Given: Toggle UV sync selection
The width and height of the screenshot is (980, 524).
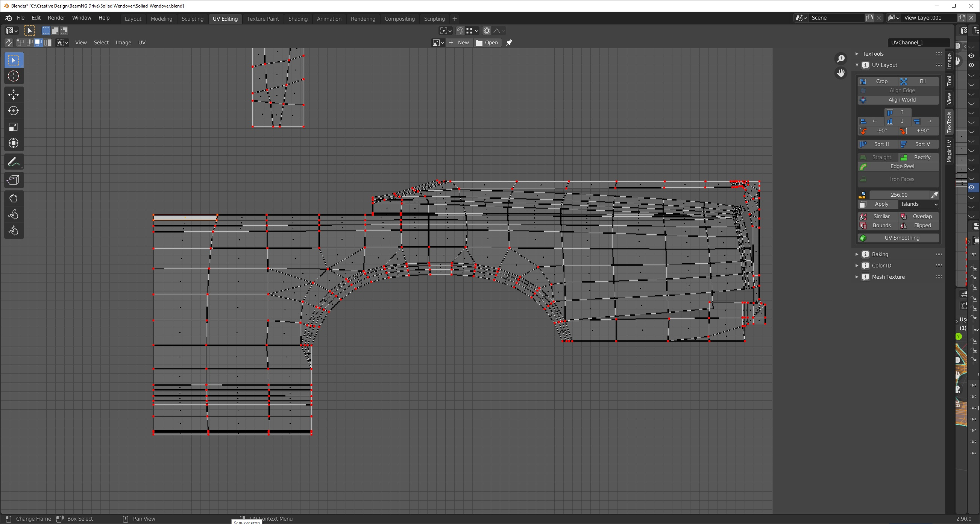Looking at the screenshot, I should point(8,43).
